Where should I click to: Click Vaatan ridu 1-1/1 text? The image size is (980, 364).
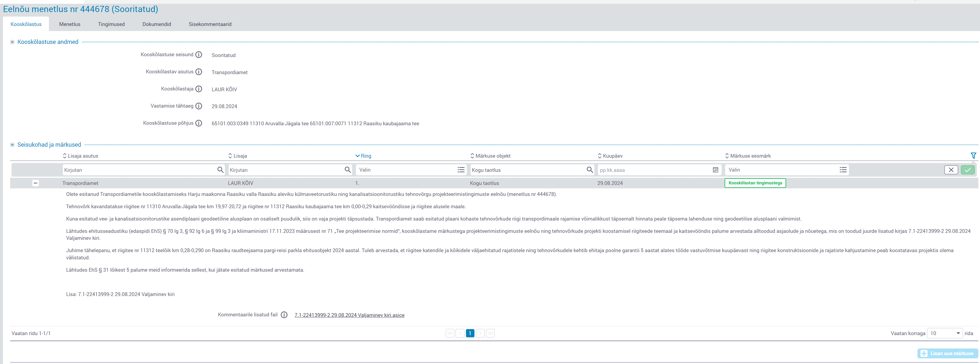pos(31,333)
